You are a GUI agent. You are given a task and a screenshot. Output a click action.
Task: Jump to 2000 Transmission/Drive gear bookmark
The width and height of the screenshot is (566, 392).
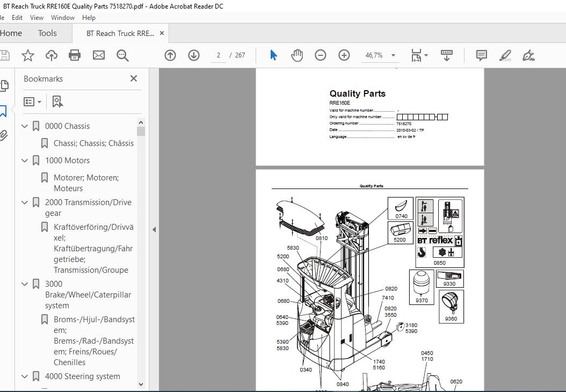click(88, 208)
